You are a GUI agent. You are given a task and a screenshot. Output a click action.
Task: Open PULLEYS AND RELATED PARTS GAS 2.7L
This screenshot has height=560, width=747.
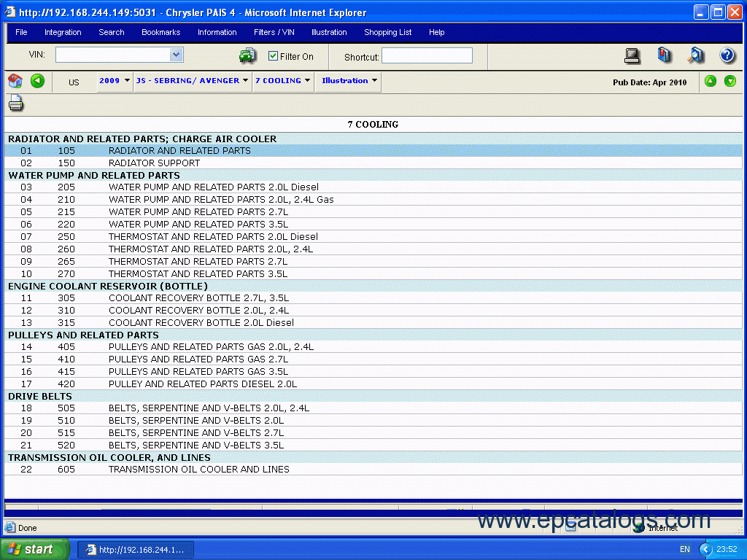coord(373,359)
